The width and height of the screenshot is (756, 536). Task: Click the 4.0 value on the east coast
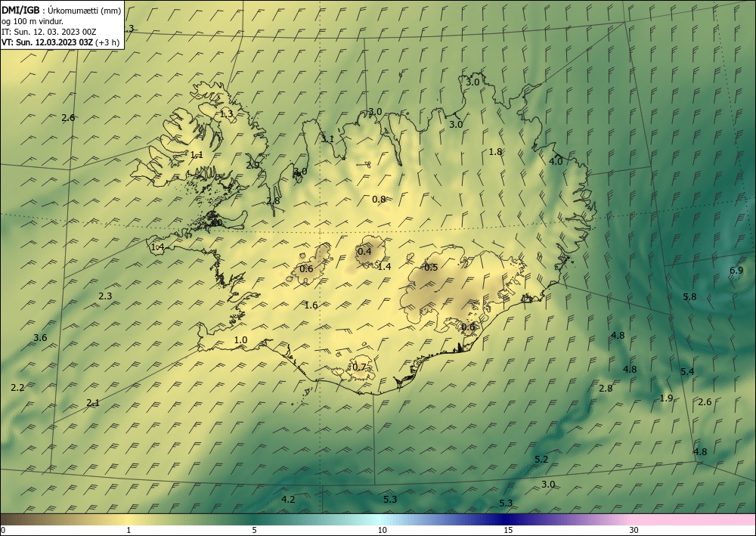[x=556, y=162]
